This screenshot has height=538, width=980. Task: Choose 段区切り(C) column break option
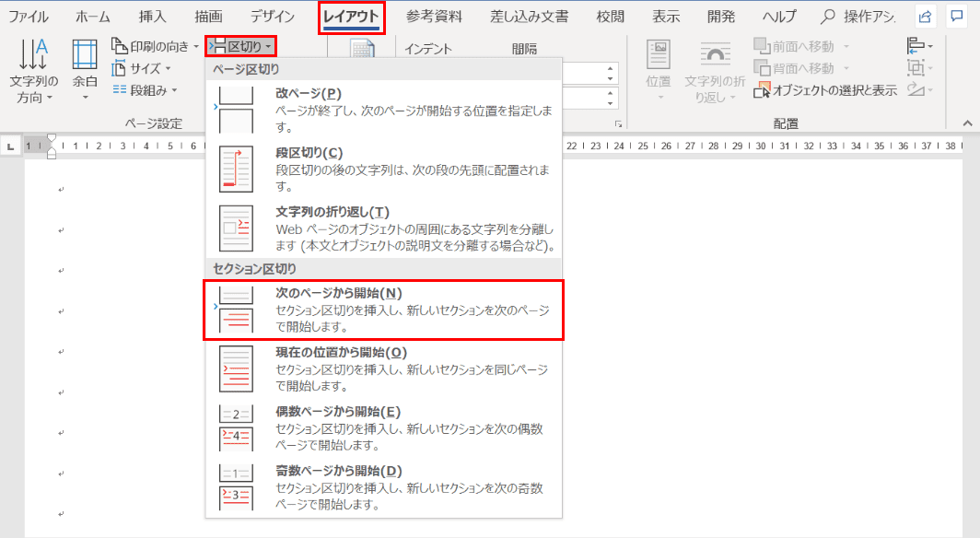click(384, 169)
